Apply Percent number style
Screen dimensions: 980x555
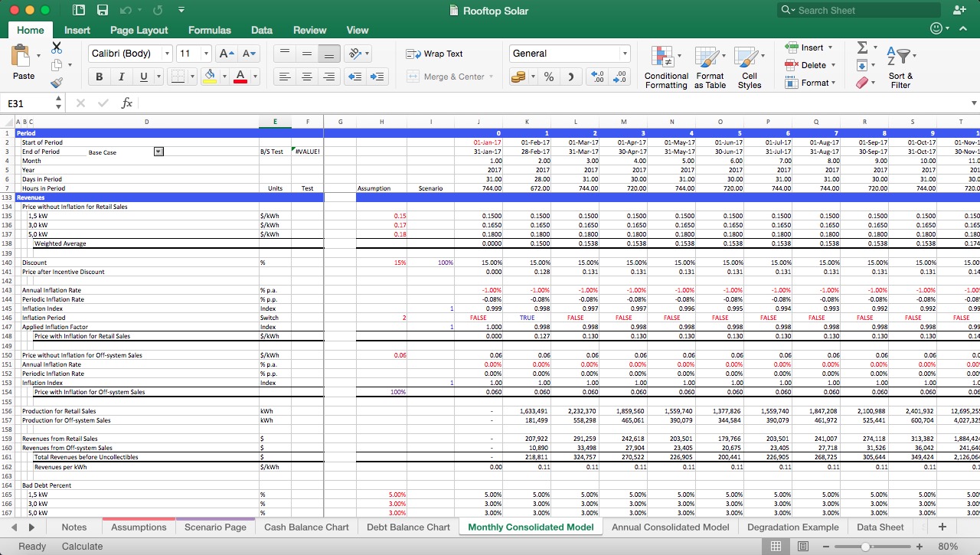548,77
